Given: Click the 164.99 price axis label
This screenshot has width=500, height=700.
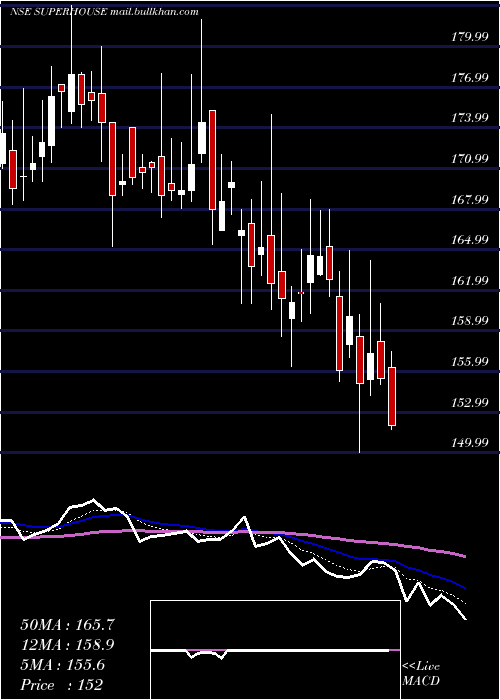Looking at the screenshot, I should (x=469, y=240).
